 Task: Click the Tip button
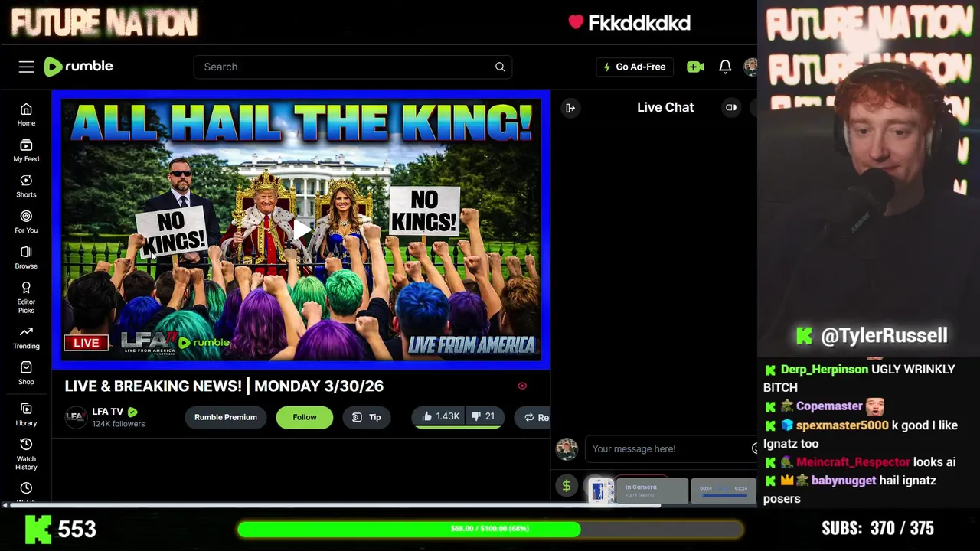[367, 417]
